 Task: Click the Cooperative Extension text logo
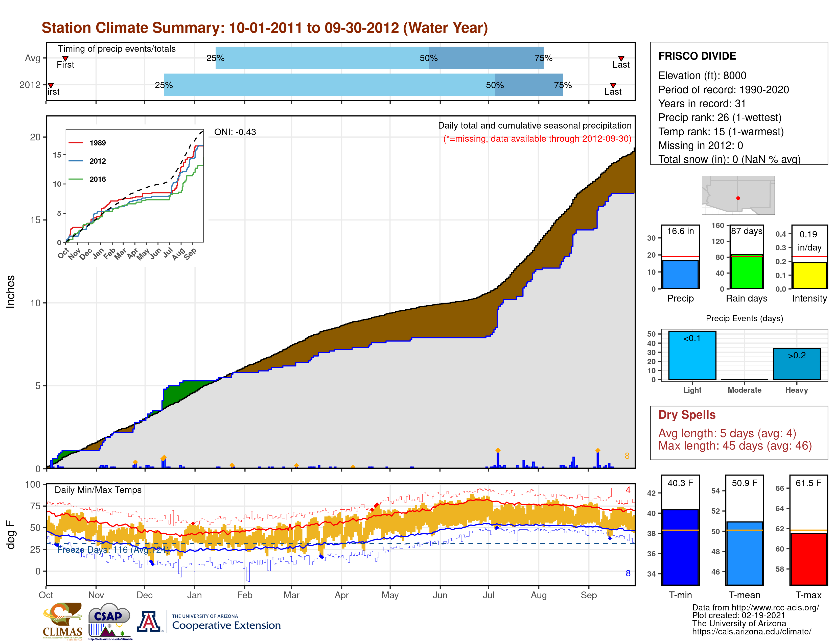(x=226, y=623)
